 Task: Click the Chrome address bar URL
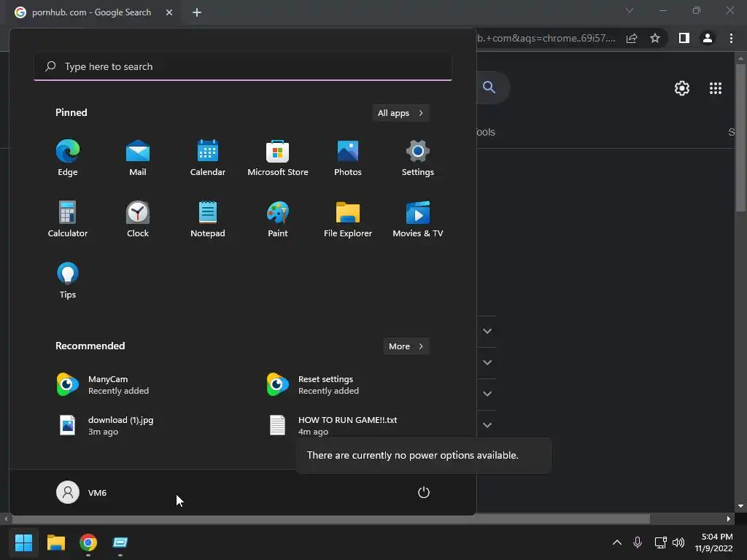[x=546, y=38]
